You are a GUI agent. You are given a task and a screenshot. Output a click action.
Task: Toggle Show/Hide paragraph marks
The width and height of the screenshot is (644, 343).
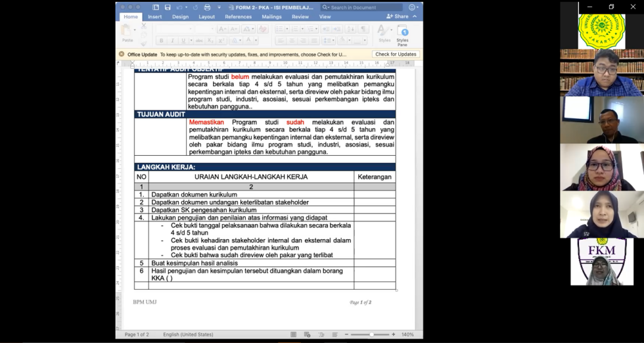point(363,29)
